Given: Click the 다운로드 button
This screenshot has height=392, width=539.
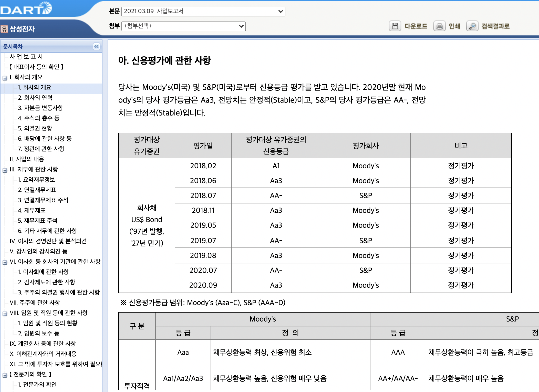Looking at the screenshot, I should click(416, 26).
